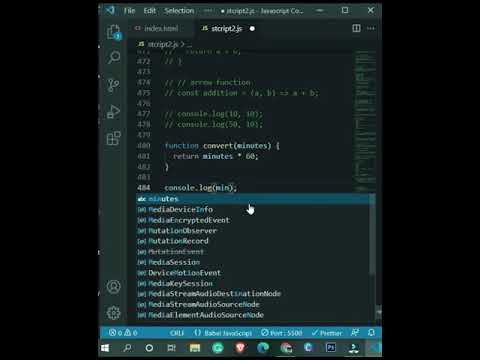This screenshot has width=480, height=360.
Task: Select the MediaStreamAudioDestinationNode suggestion
Action: tap(253, 294)
